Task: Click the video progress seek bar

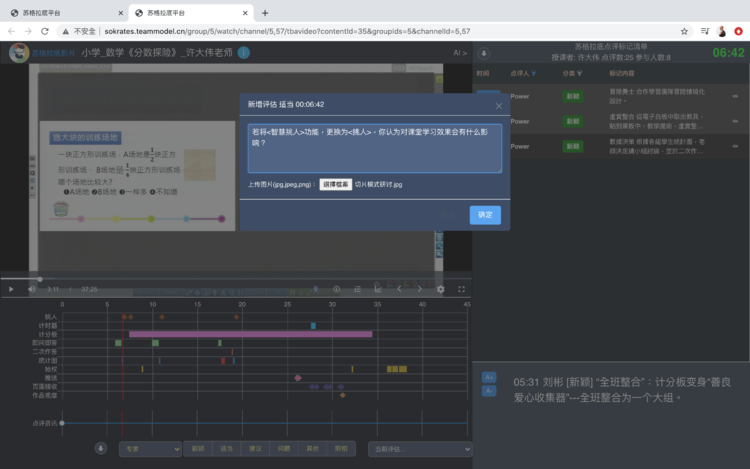Action: pos(200,279)
